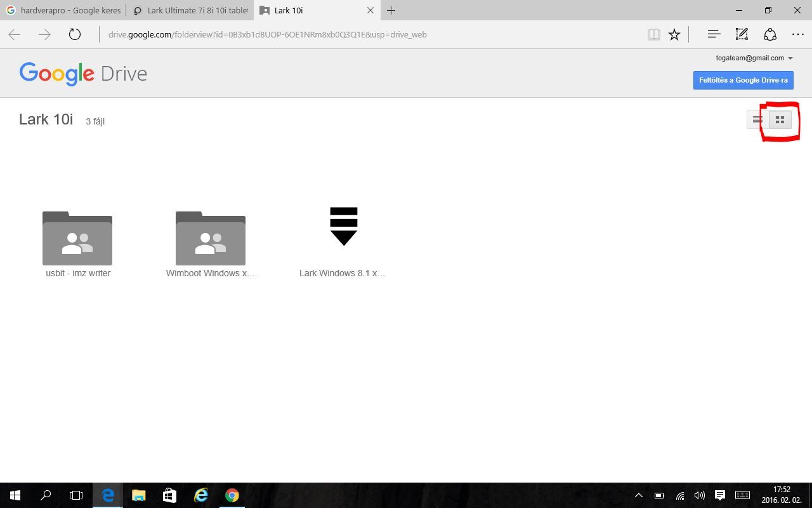Click the 'Wimboot Windows x…' file name

click(211, 273)
